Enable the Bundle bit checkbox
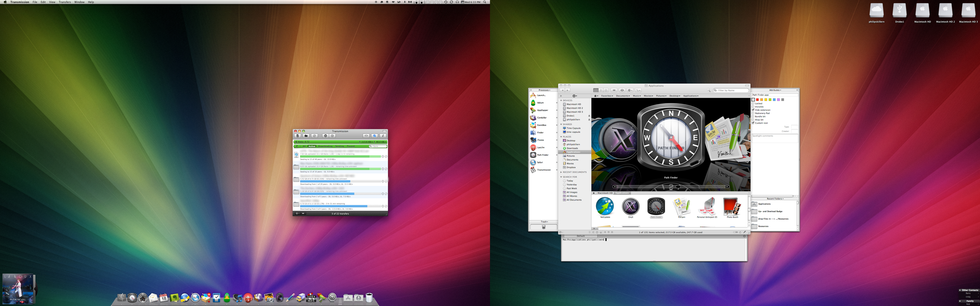The width and height of the screenshot is (980, 306). 753,116
